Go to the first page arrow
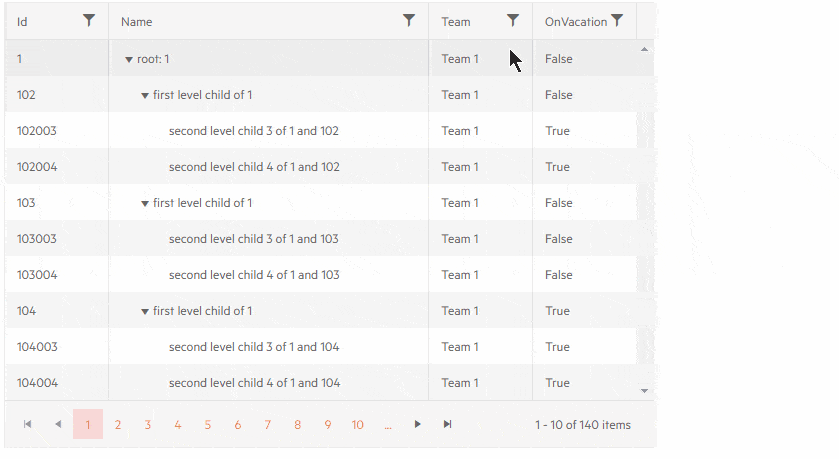The width and height of the screenshot is (839, 459). (28, 425)
